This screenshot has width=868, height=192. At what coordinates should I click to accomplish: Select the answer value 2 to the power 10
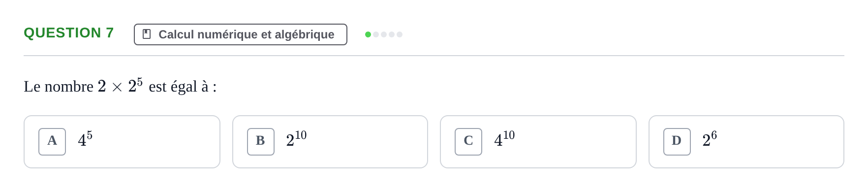[x=296, y=139]
